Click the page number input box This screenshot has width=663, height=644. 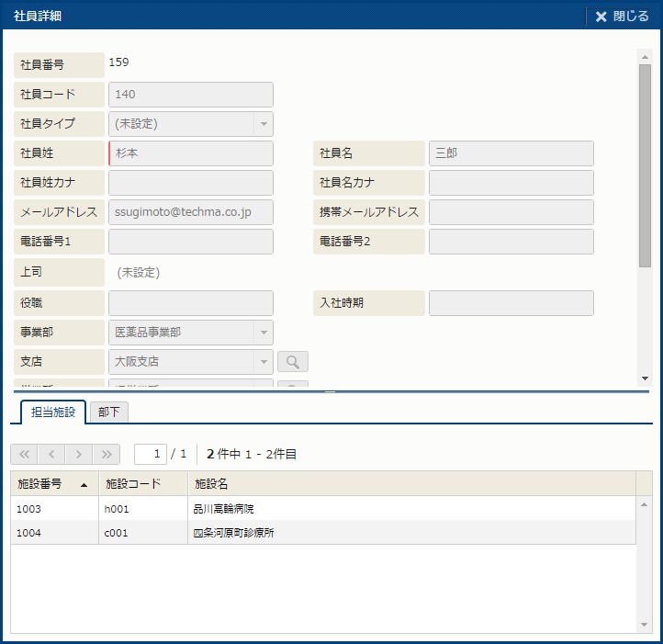[150, 454]
